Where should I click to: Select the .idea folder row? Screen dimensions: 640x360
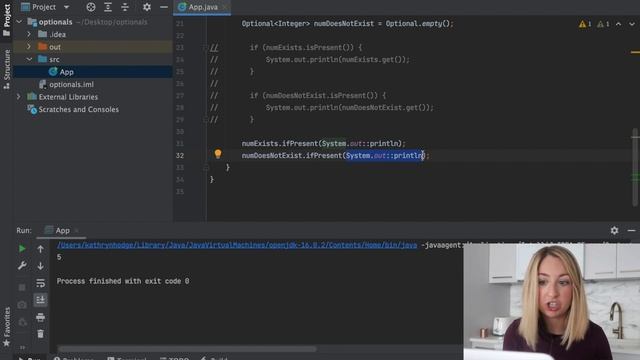tap(93, 34)
